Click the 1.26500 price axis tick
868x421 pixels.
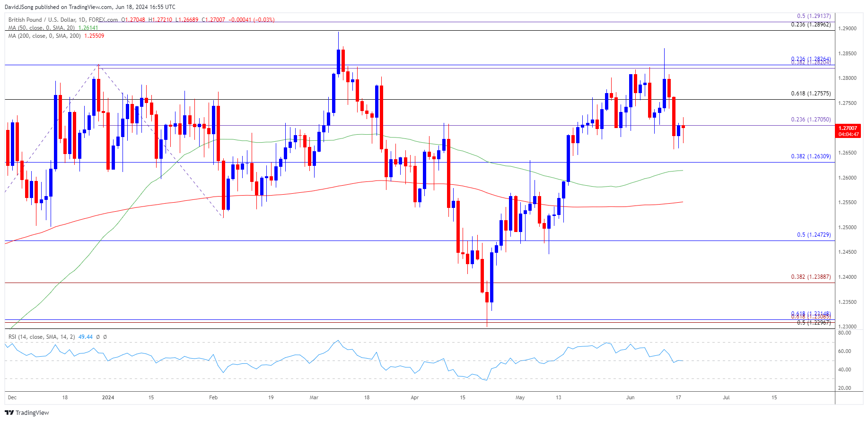(x=847, y=153)
